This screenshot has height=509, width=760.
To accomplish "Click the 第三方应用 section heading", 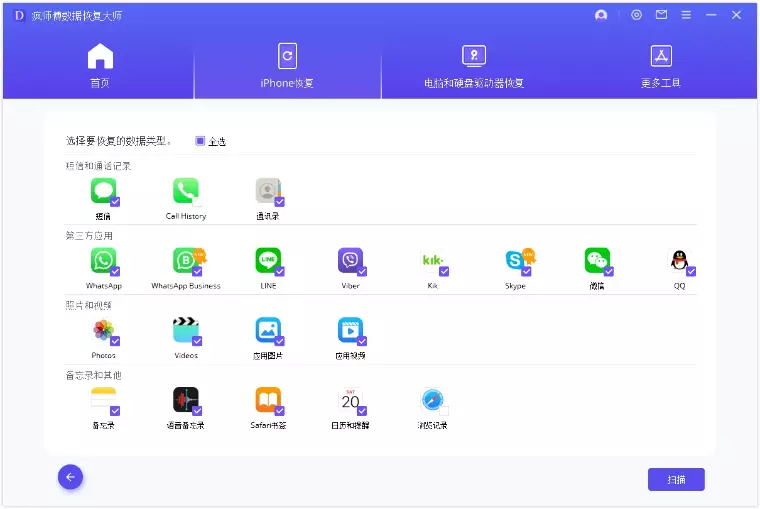I will tap(89, 236).
